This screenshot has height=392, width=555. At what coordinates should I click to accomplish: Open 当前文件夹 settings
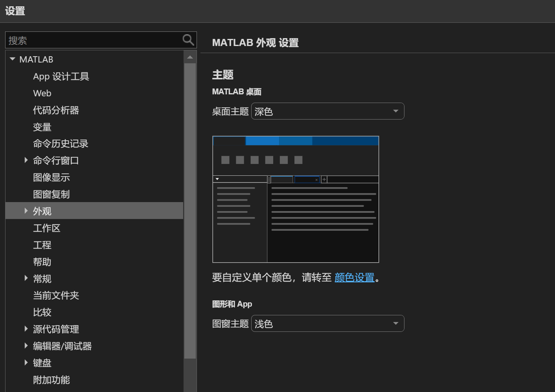(x=56, y=295)
